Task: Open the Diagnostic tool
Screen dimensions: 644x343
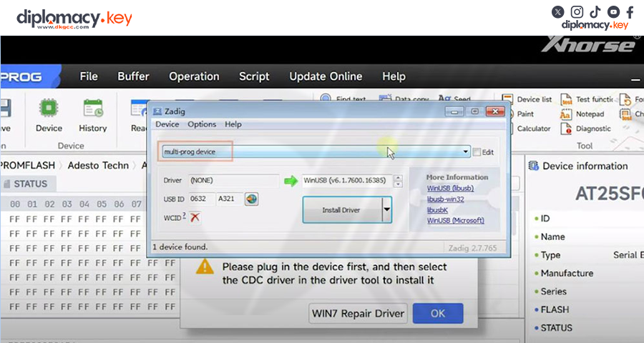Action: [585, 129]
